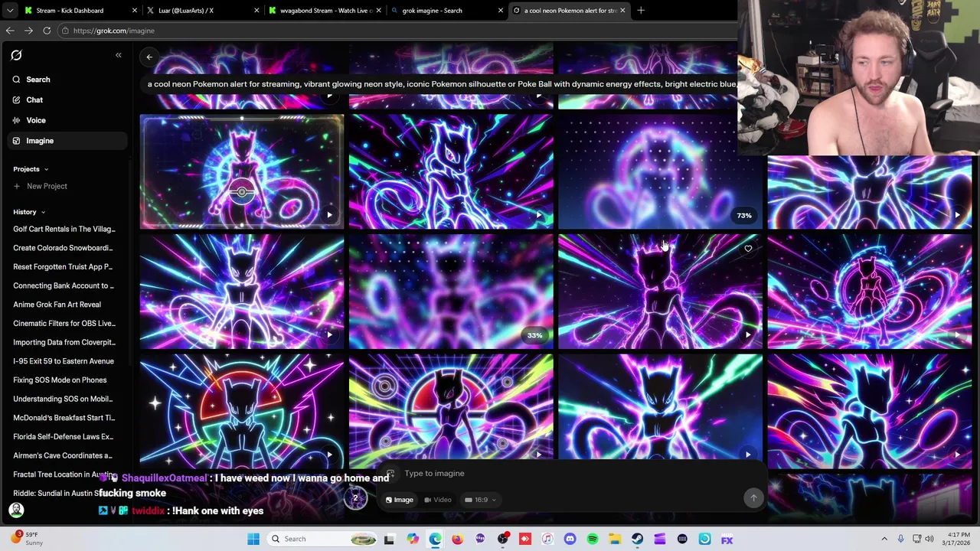Click the browser back button

click(10, 31)
